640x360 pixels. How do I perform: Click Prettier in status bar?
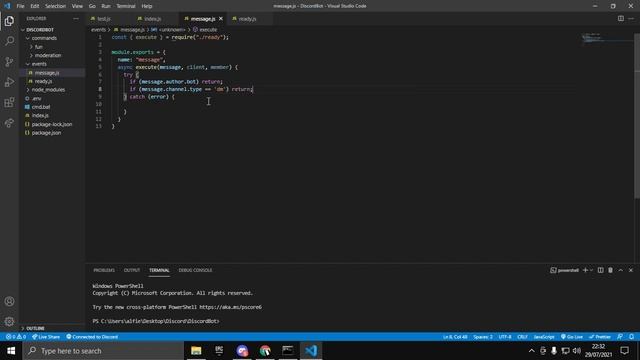click(x=600, y=337)
